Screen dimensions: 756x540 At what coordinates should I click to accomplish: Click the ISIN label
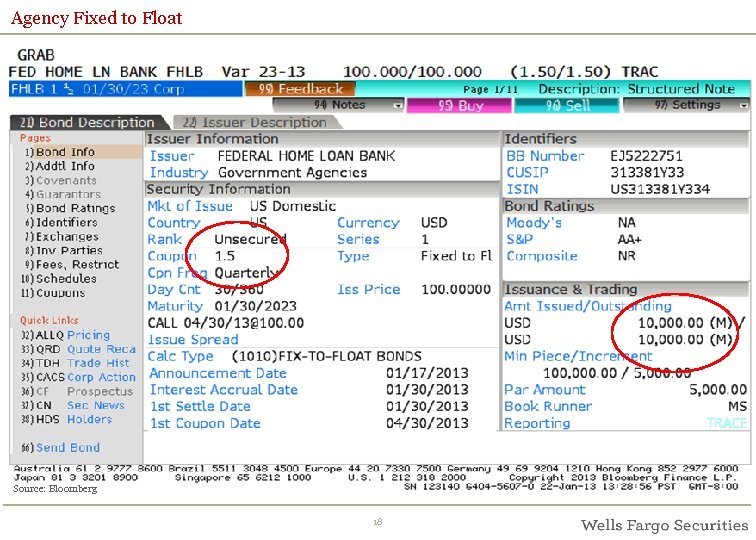pyautogui.click(x=522, y=189)
